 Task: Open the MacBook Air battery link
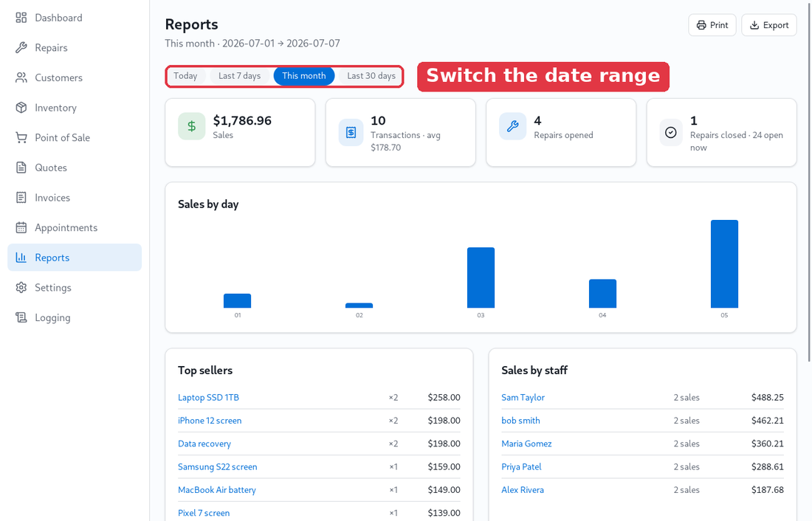tap(216, 490)
